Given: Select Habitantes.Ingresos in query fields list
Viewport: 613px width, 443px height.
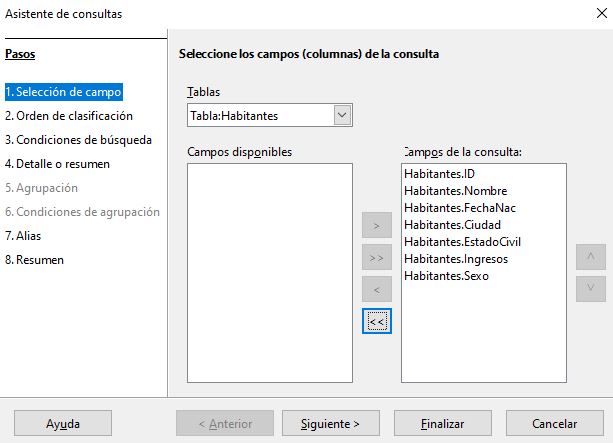Looking at the screenshot, I should pyautogui.click(x=456, y=259).
